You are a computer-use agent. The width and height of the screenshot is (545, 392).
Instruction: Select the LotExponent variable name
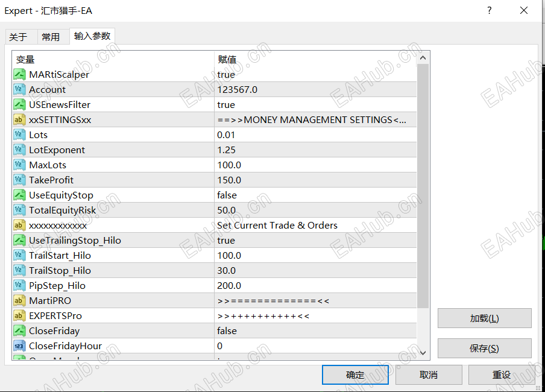point(57,150)
